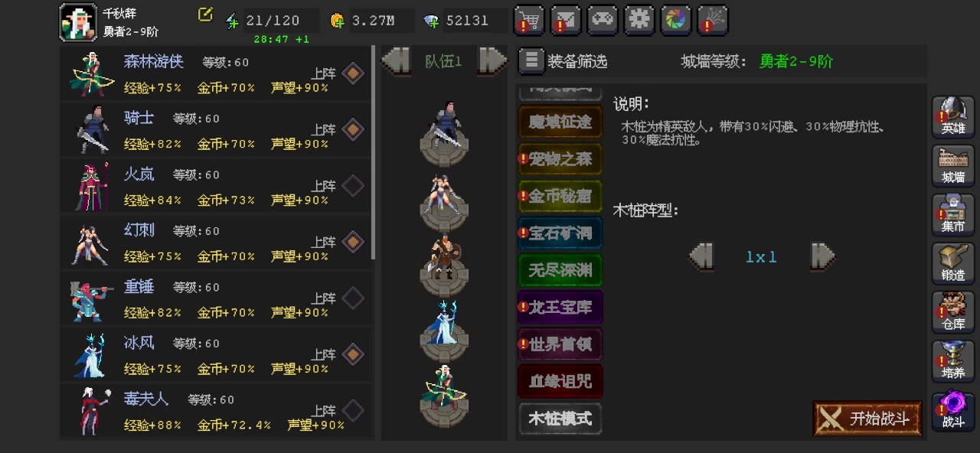Select 世界首领 battle mode
The image size is (980, 453).
click(560, 344)
